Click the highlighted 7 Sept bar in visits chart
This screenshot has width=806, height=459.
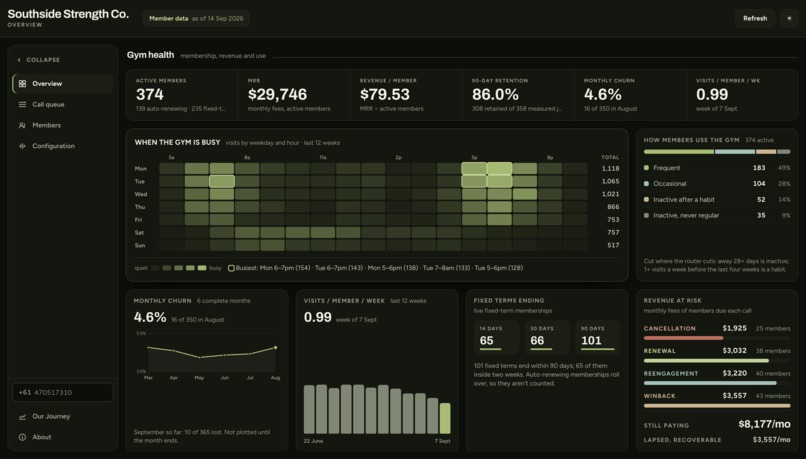point(445,418)
